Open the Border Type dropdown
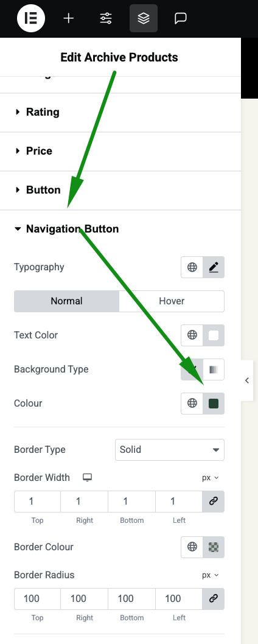The image size is (258, 644). tap(170, 450)
